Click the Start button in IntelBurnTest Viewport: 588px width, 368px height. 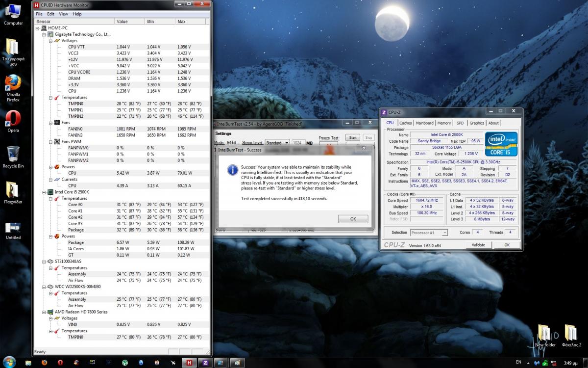(352, 138)
